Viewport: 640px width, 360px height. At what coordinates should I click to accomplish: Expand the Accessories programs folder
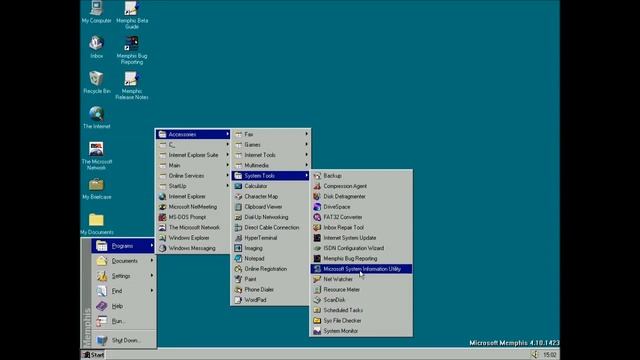[193, 134]
